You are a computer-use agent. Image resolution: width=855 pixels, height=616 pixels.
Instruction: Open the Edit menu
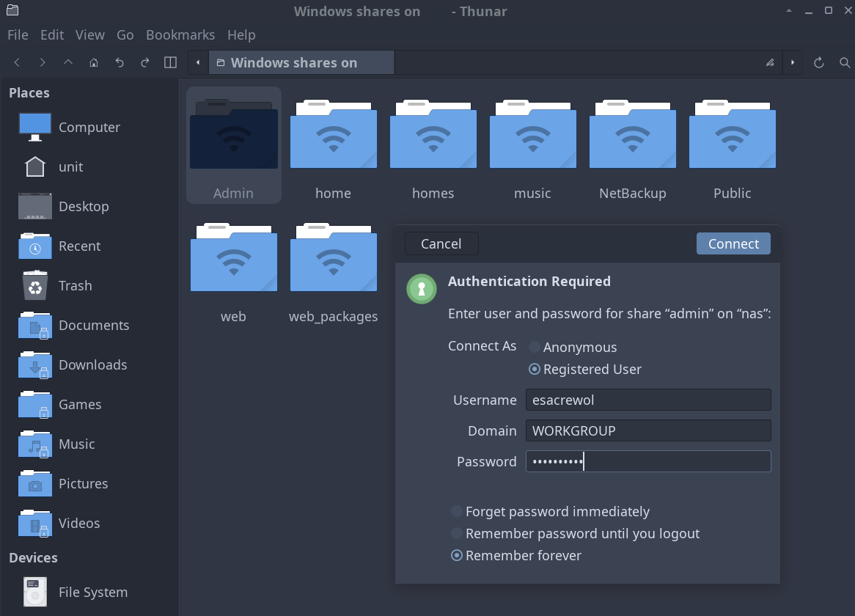pos(52,35)
